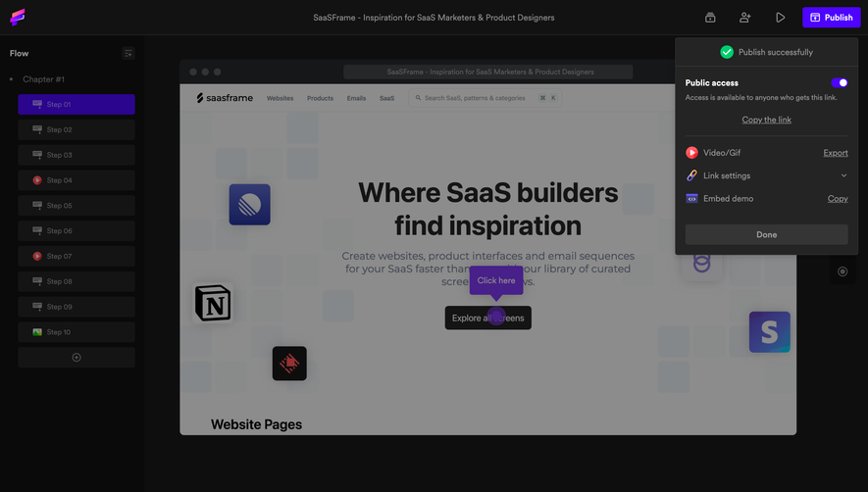Open the Step 10 image step
Image resolution: width=868 pixels, height=492 pixels.
[77, 332]
